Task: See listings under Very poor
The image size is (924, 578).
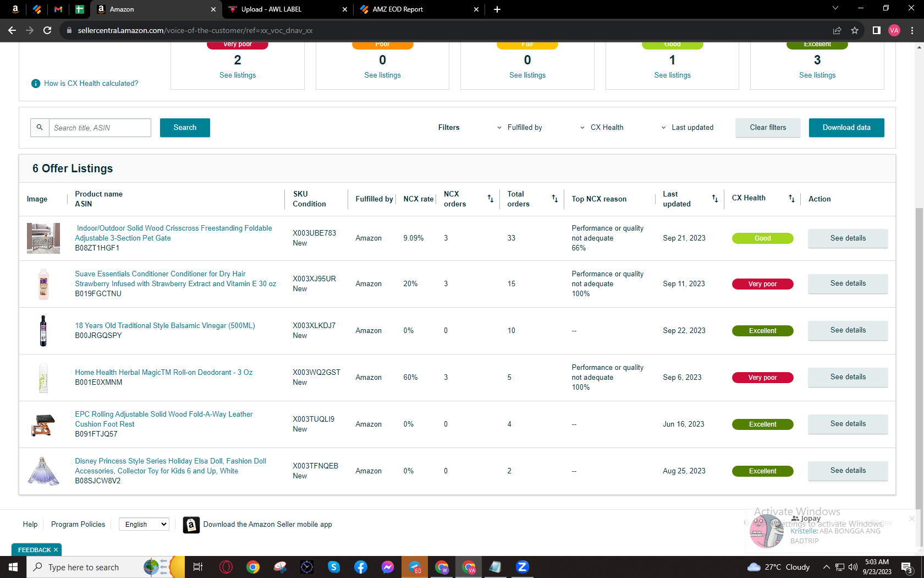Action: [238, 75]
